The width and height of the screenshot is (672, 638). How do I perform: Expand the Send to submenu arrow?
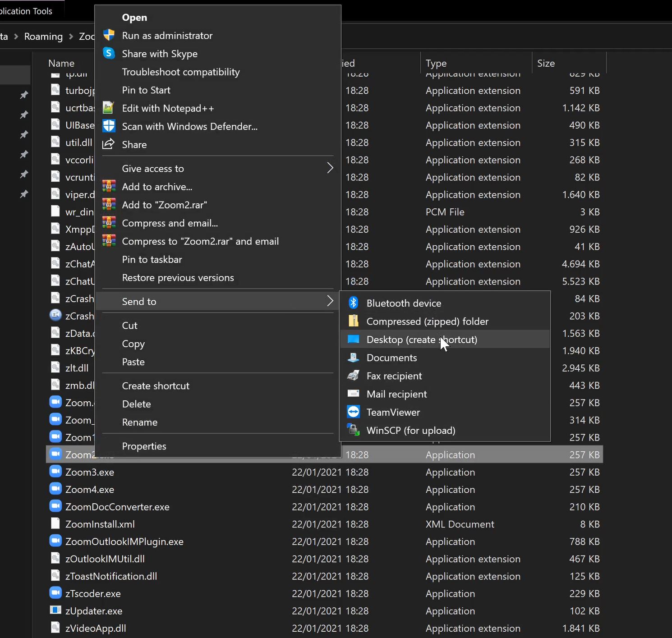[x=330, y=301]
